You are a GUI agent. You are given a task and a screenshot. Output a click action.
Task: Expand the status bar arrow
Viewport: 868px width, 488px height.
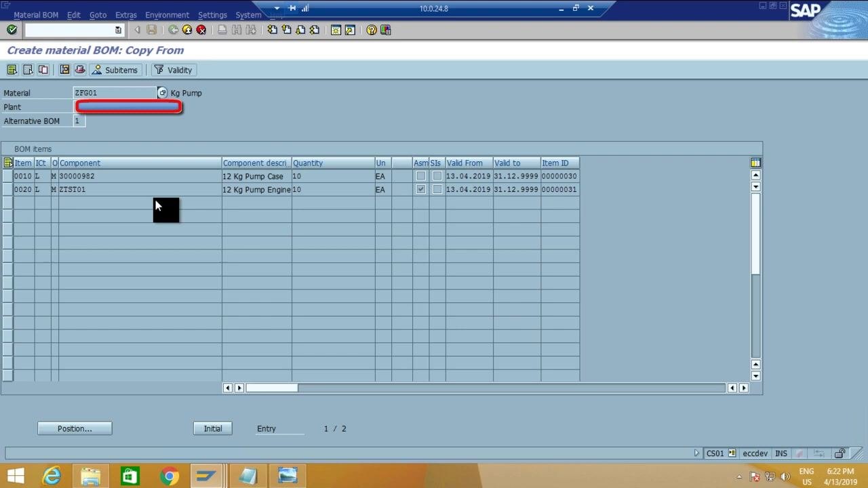pyautogui.click(x=696, y=453)
